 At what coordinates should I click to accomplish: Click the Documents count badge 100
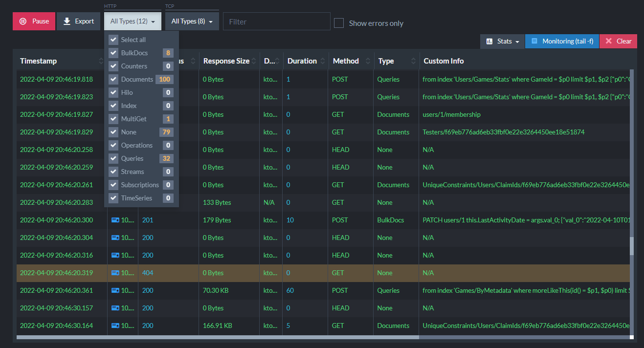pyautogui.click(x=165, y=79)
